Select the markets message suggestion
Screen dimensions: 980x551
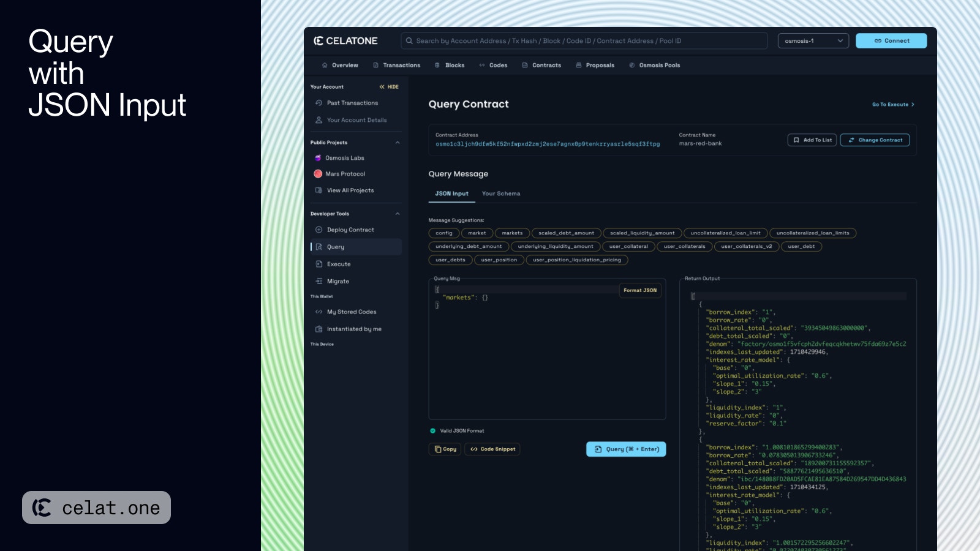[x=512, y=233]
